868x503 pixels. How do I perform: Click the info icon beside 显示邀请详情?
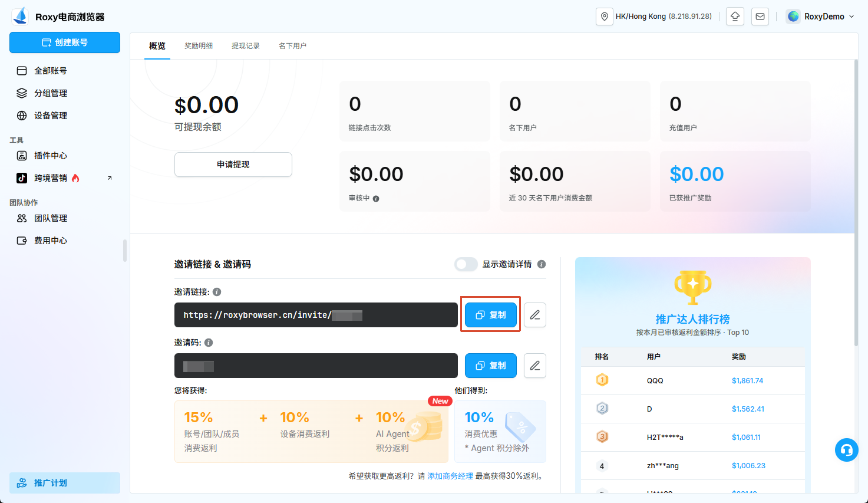pos(542,264)
